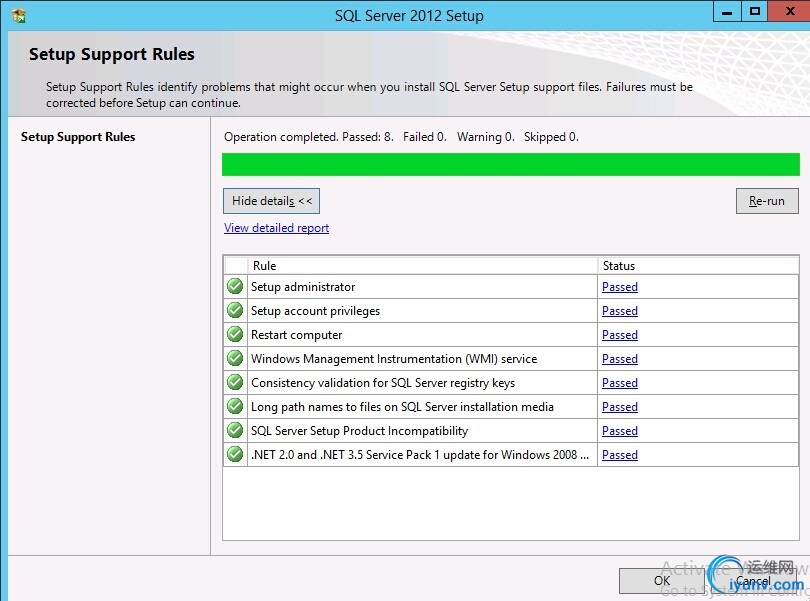Click the SQL Server Setup title bar icon
Screen dimensions: 810x601
[x=19, y=16]
